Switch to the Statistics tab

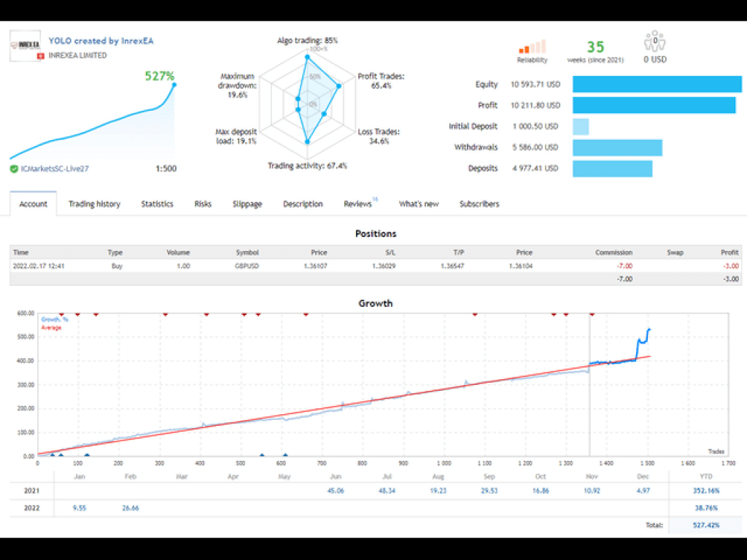pyautogui.click(x=157, y=204)
